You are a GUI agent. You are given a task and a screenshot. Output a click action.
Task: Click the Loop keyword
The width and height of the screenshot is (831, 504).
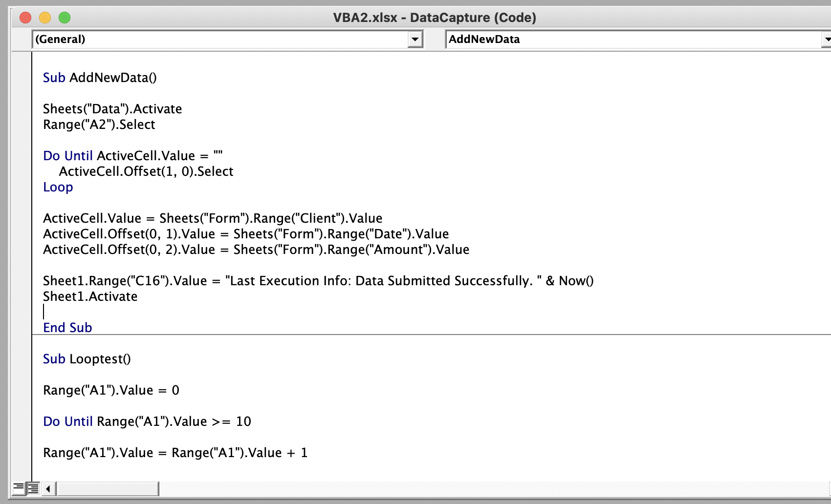(58, 187)
